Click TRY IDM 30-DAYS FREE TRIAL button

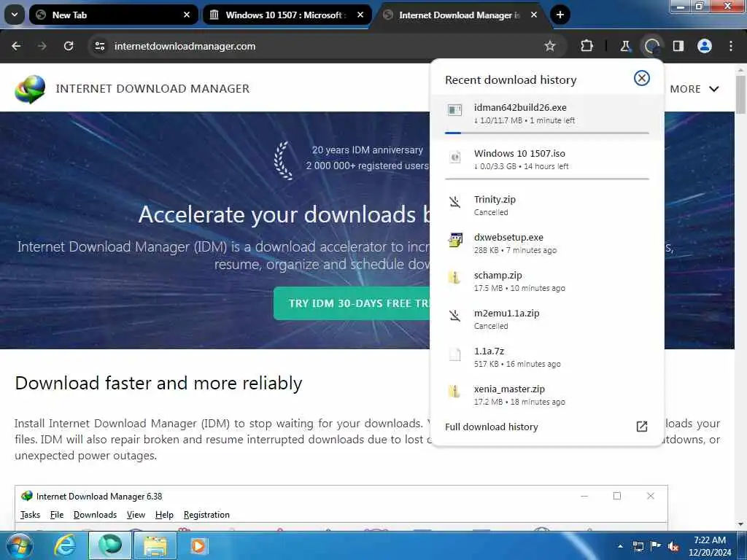352,303
